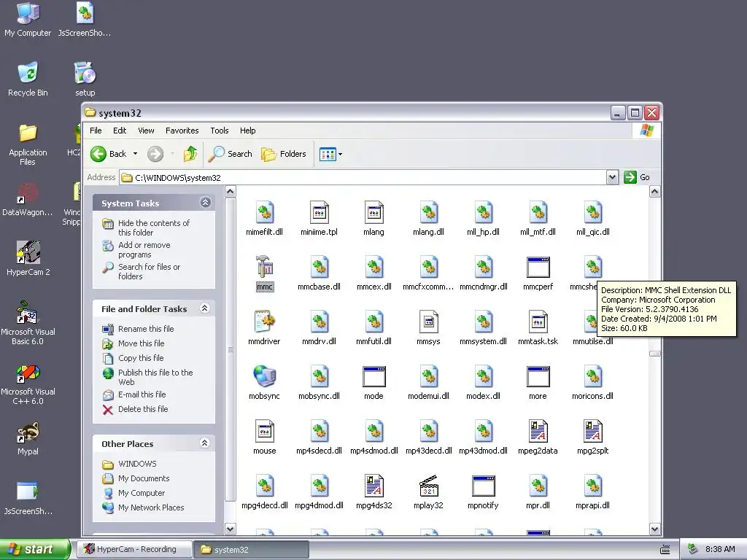Open the View menu

tap(146, 131)
